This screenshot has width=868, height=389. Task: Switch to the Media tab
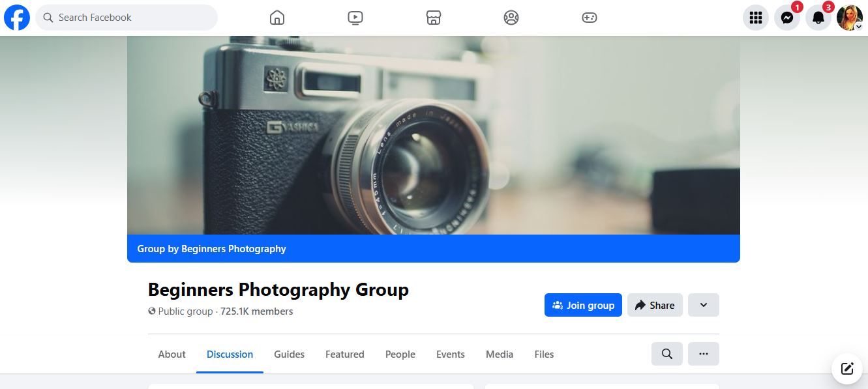[x=499, y=354]
